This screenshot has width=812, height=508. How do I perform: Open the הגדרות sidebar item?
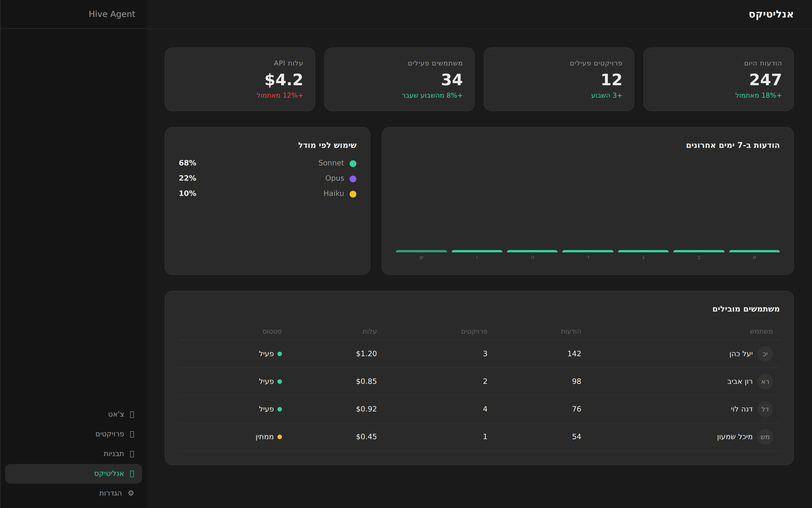click(74, 493)
